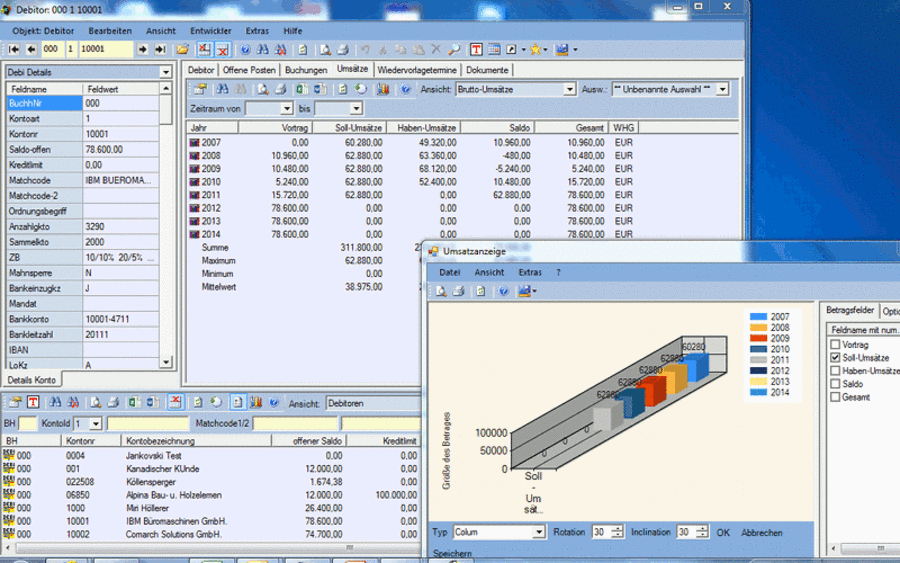
Task: Open Ansicht Brutto-Umsätze dropdown
Action: 569,90
